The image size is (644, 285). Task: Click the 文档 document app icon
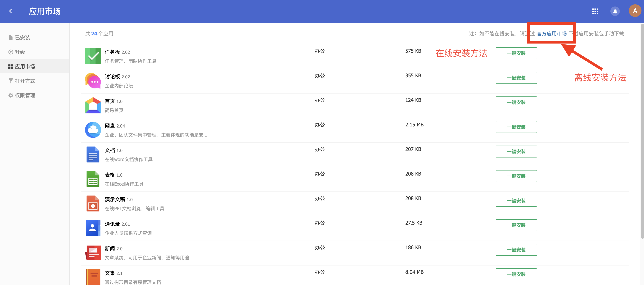click(93, 154)
